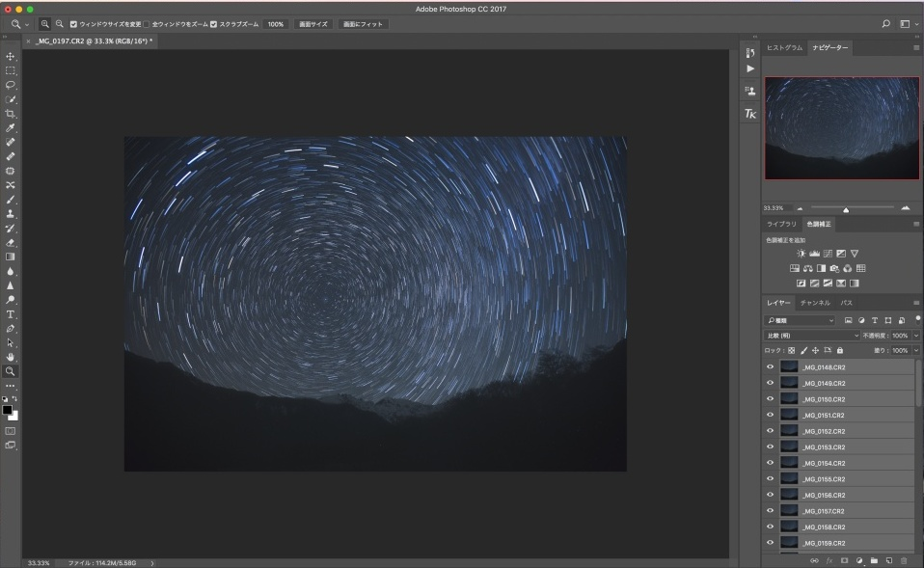
Task: Open the Layers panel menu
Action: [916, 303]
